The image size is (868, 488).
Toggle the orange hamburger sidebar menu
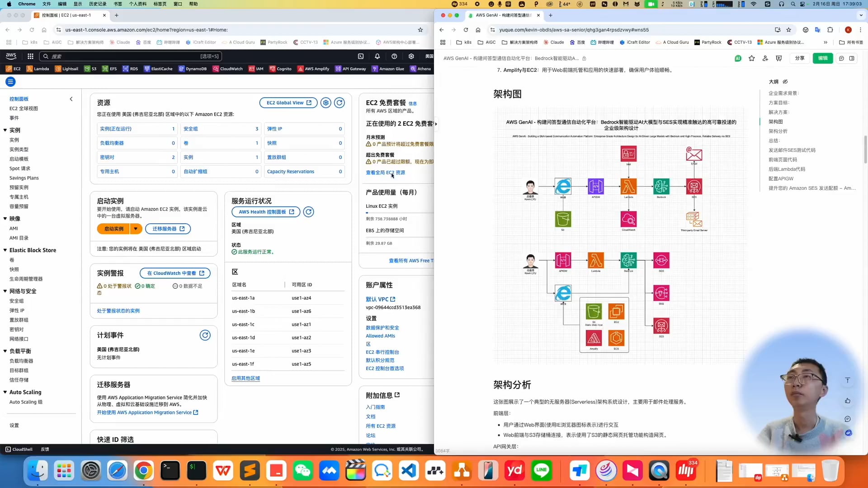[x=10, y=82]
